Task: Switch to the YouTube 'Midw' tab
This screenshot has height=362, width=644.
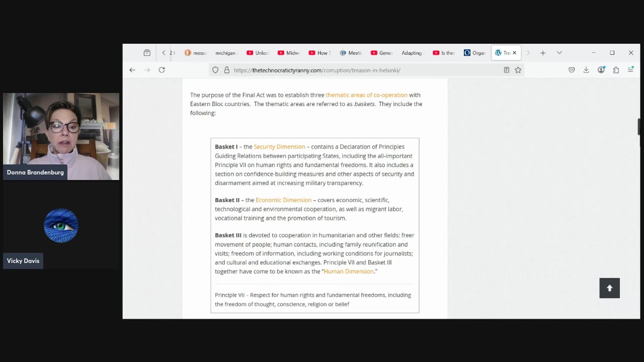Action: (x=288, y=53)
